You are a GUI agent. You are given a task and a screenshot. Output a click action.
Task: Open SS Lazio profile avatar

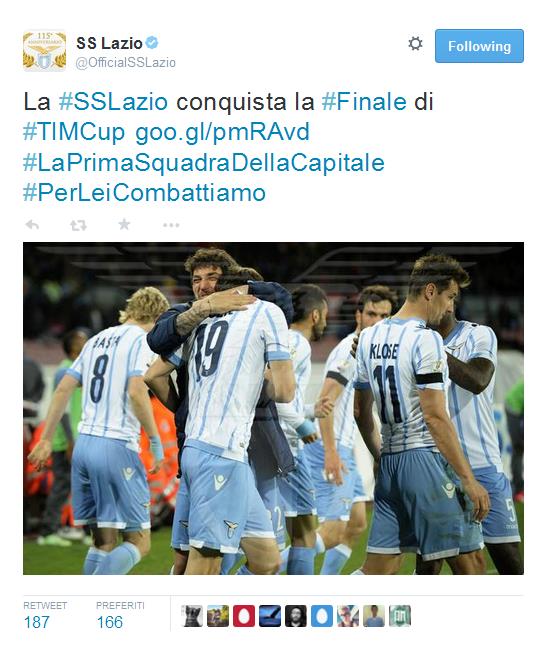[44, 50]
